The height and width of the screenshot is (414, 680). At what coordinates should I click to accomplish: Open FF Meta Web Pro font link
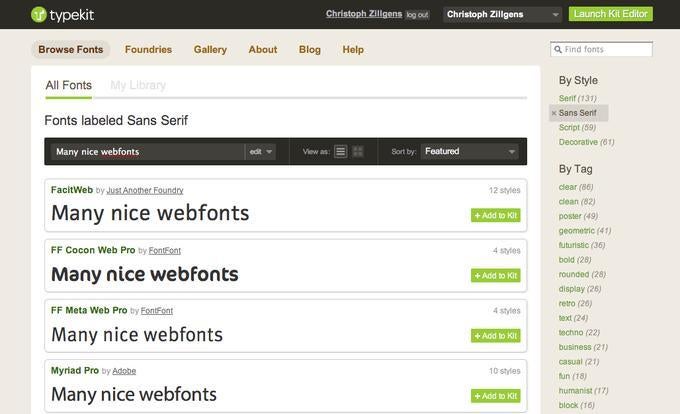coord(89,310)
